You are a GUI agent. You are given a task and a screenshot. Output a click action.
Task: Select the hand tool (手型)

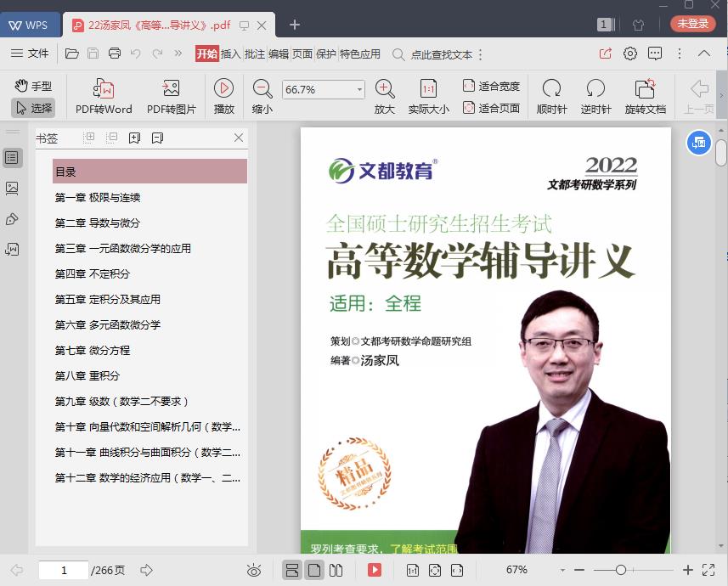[x=33, y=86]
